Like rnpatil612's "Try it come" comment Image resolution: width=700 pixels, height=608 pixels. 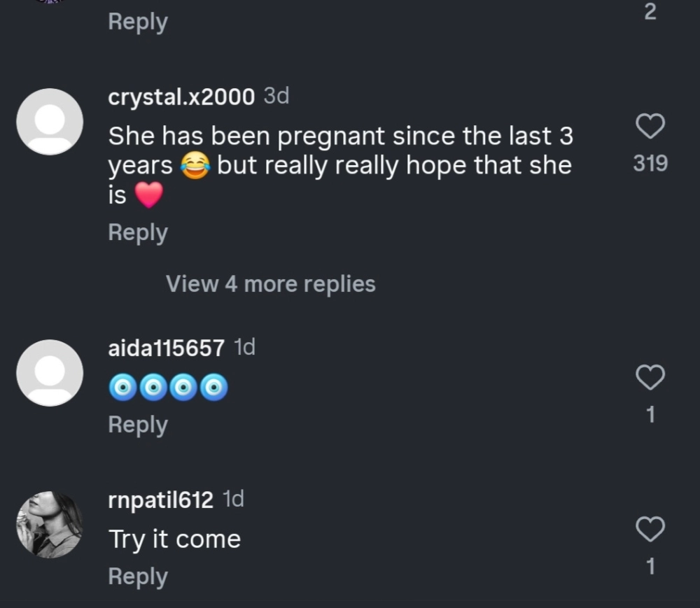coord(650,530)
